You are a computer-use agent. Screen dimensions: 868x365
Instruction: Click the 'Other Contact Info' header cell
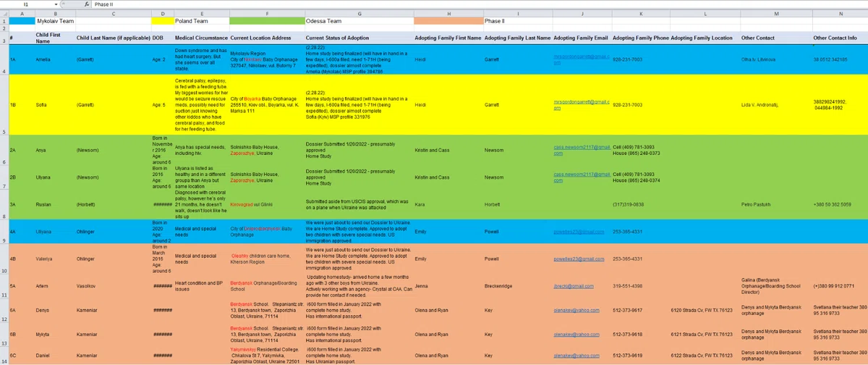[840, 37]
